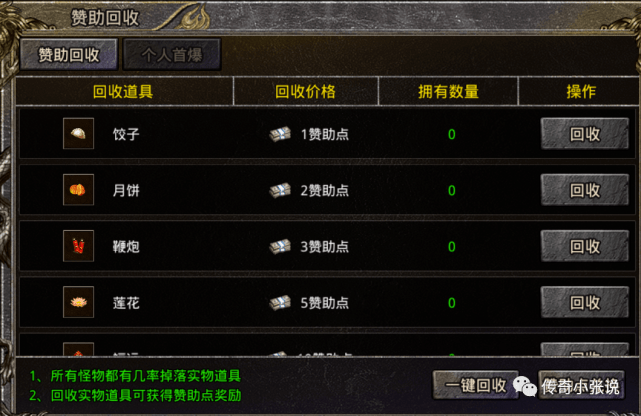Click the 拥有数量 column header
Viewport: 641px width, 416px height.
pos(448,91)
